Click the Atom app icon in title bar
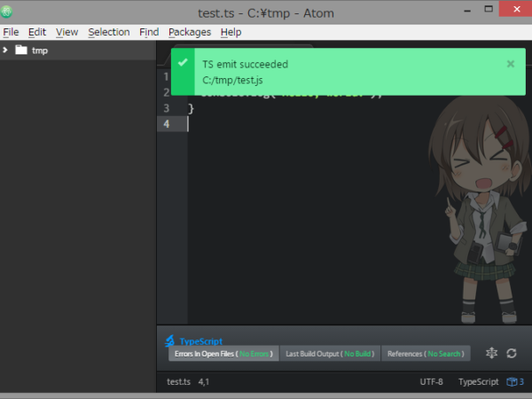Image resolution: width=532 pixels, height=399 pixels. pos(6,12)
